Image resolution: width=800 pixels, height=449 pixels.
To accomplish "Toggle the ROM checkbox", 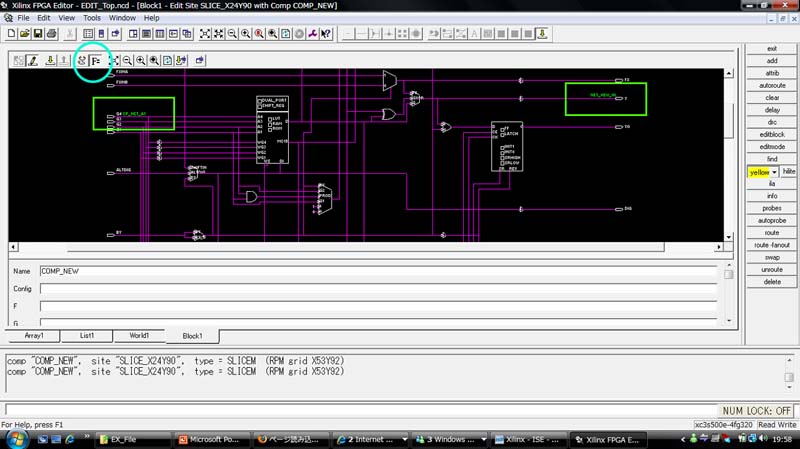I will tap(270, 129).
